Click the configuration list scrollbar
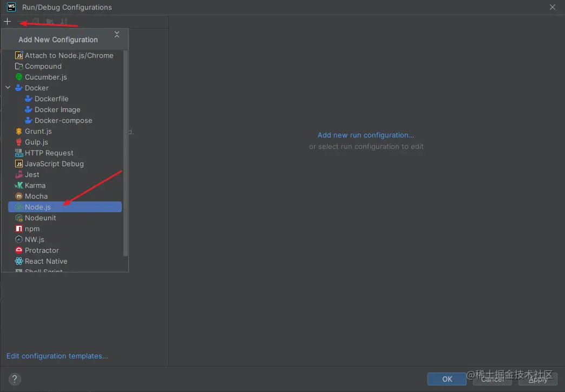The width and height of the screenshot is (565, 392). pos(126,153)
